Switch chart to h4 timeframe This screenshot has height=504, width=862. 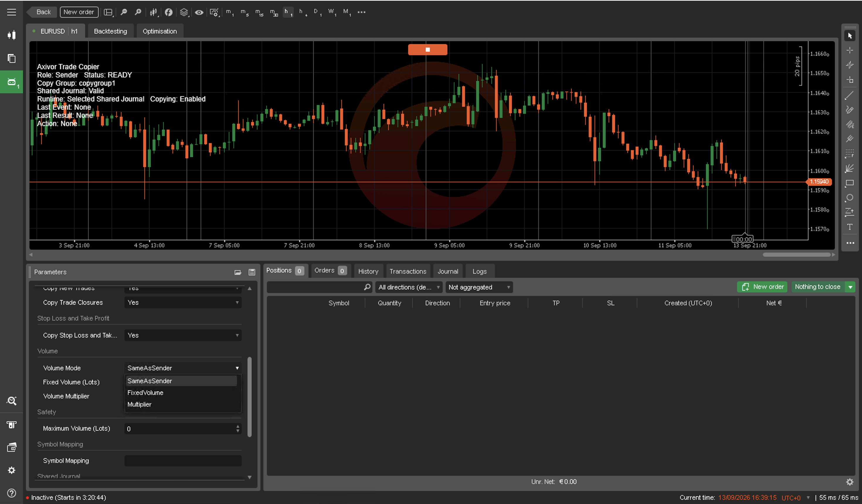point(303,12)
